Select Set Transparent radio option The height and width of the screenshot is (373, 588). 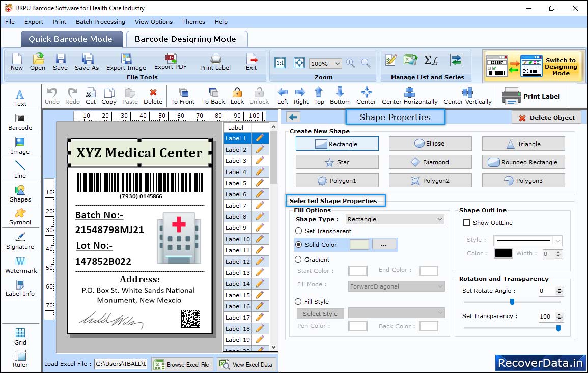[298, 231]
